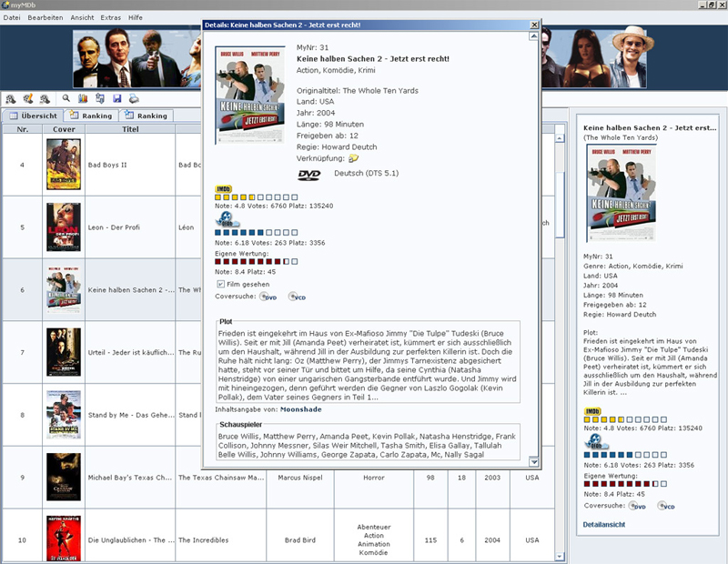Click the 'Brad Bird' director cell
The height and width of the screenshot is (564, 728).
coord(300,540)
